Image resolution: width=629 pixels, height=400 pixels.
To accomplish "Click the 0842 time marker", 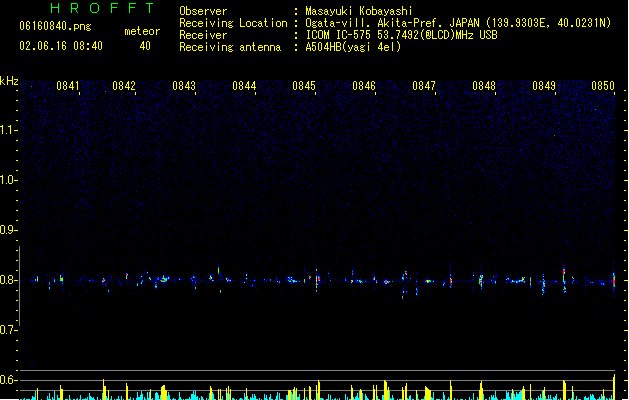I will 124,86.
